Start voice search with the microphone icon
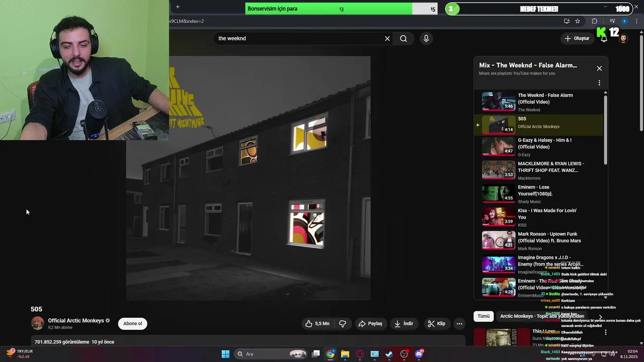Screen dimensions: 644x362 click(x=426, y=39)
